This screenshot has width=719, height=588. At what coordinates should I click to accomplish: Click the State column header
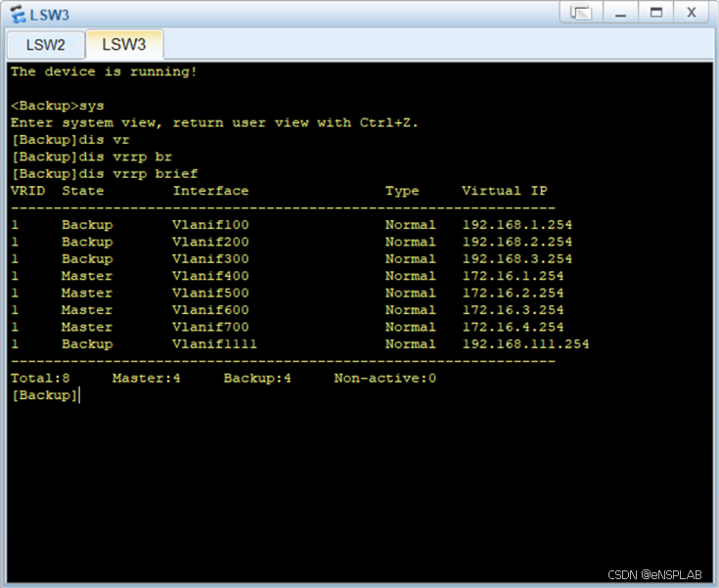(x=83, y=191)
